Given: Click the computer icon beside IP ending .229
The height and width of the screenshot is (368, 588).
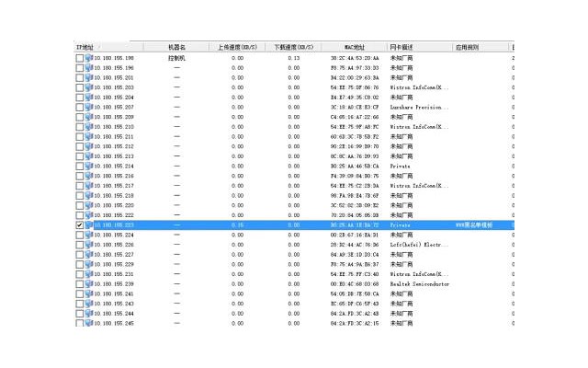Looking at the screenshot, I should (89, 264).
